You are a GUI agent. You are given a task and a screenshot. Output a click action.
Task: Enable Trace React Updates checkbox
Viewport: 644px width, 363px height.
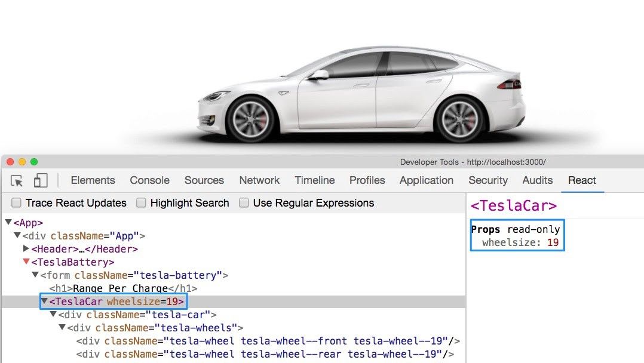click(17, 203)
